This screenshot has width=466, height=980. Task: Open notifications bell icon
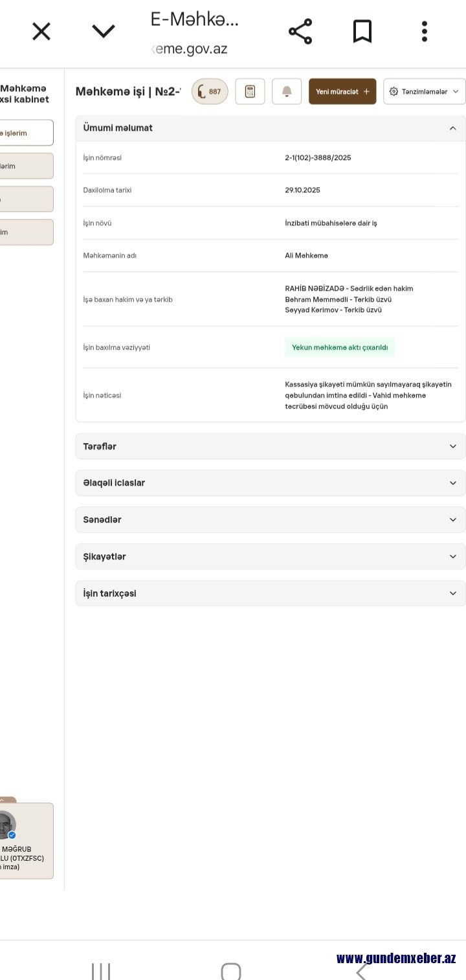[287, 91]
